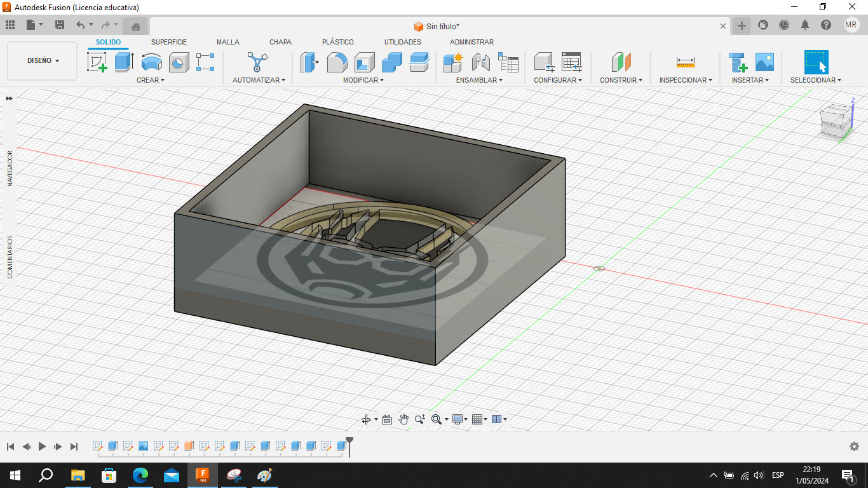Open the Help question mark icon

pyautogui.click(x=826, y=25)
